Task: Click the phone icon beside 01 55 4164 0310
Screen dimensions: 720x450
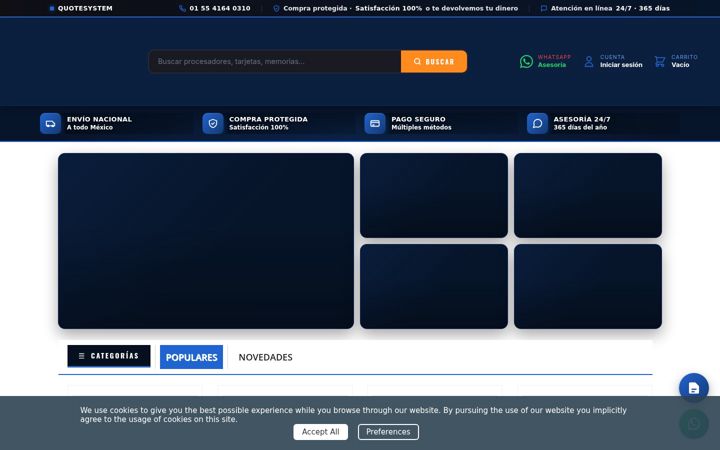Action: [x=182, y=8]
